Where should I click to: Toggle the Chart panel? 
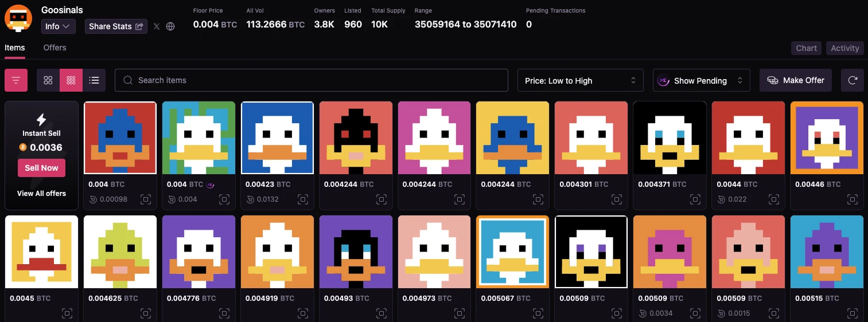pyautogui.click(x=806, y=48)
